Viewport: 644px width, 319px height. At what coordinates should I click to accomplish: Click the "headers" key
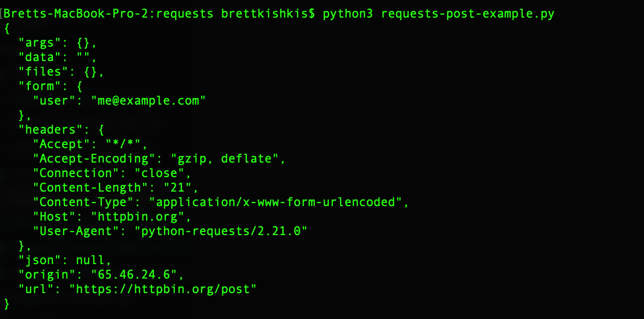coord(53,129)
